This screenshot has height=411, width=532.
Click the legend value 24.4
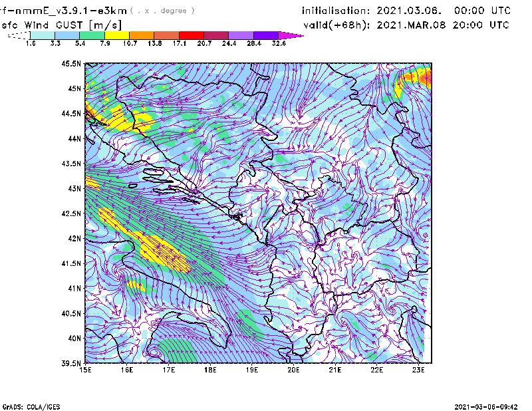coord(229,43)
